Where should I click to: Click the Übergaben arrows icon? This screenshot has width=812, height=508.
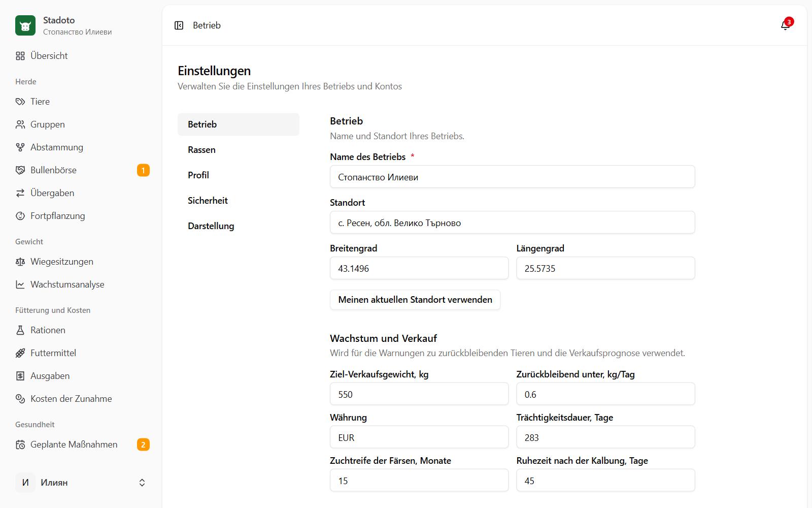click(20, 193)
